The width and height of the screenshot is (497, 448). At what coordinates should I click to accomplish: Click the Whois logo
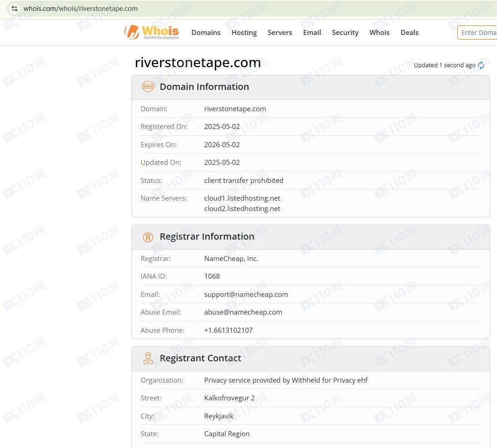click(x=152, y=32)
